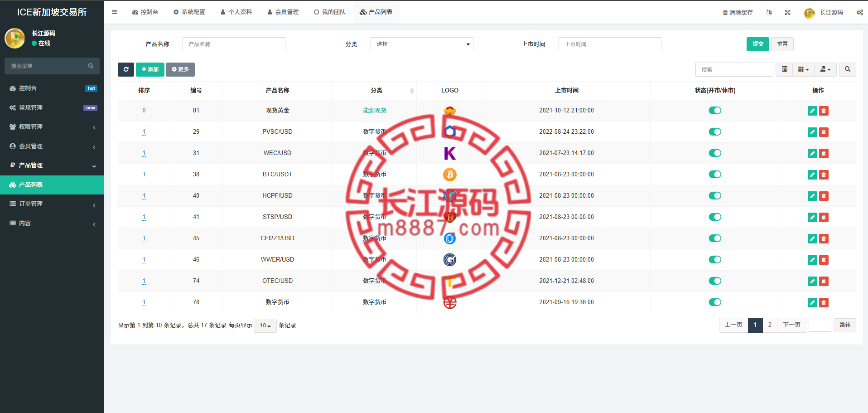Focus the 产品名称 filter input

pyautogui.click(x=234, y=44)
